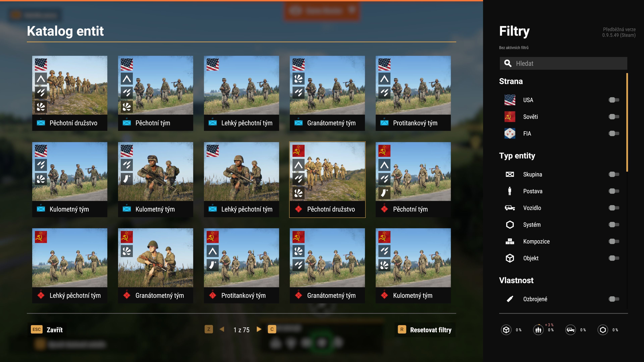This screenshot has height=362, width=644.
Task: Click the Zavřít button
Action: click(47, 329)
